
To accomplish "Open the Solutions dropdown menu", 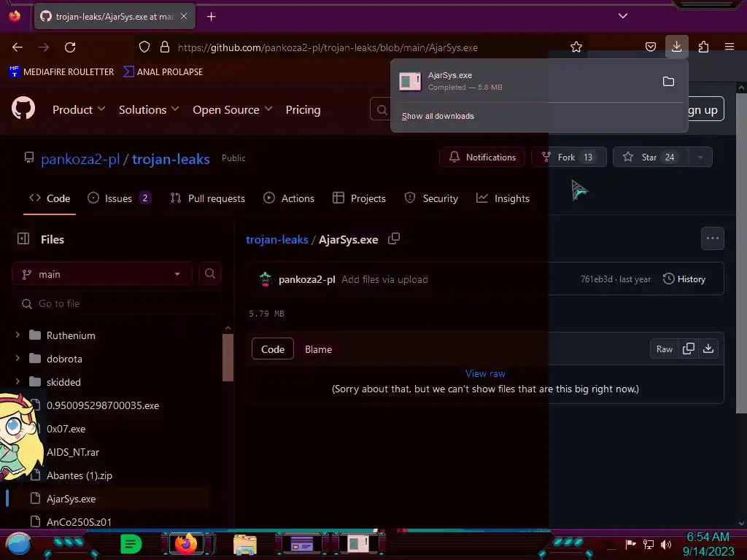I will [x=149, y=109].
